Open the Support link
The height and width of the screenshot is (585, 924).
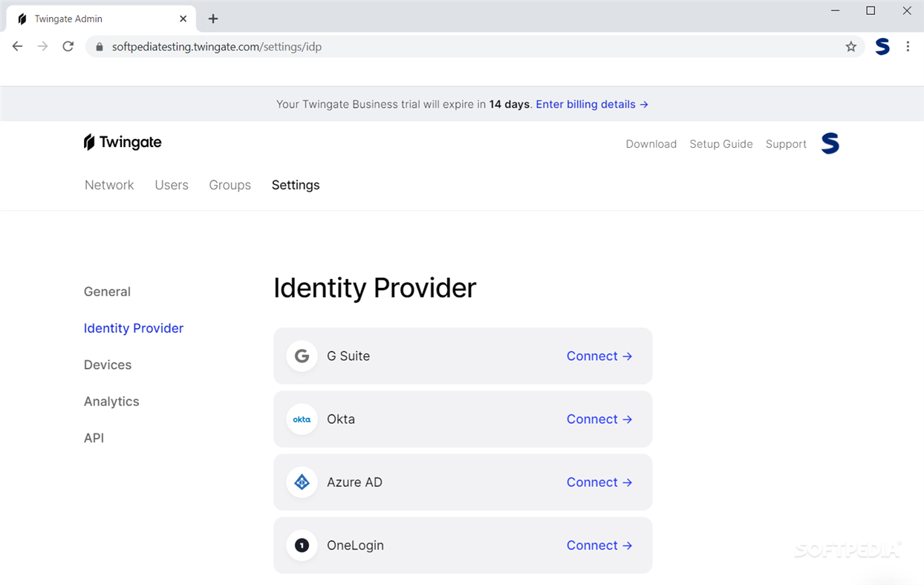[786, 144]
